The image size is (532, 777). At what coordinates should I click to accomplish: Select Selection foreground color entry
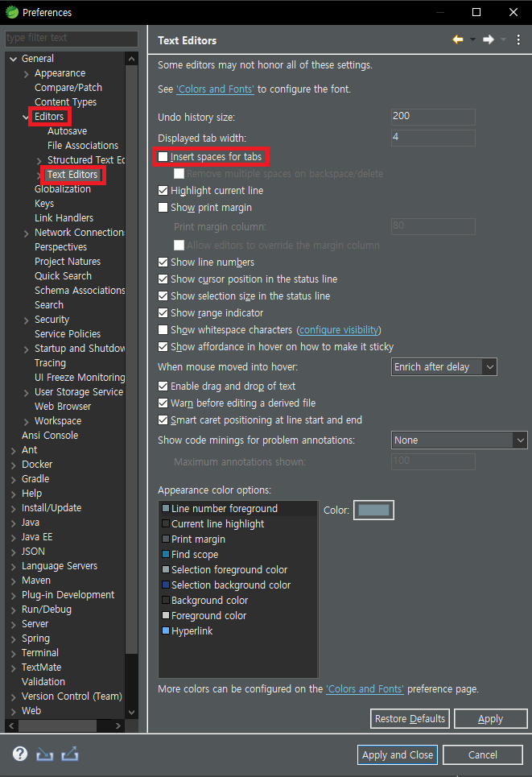point(225,570)
